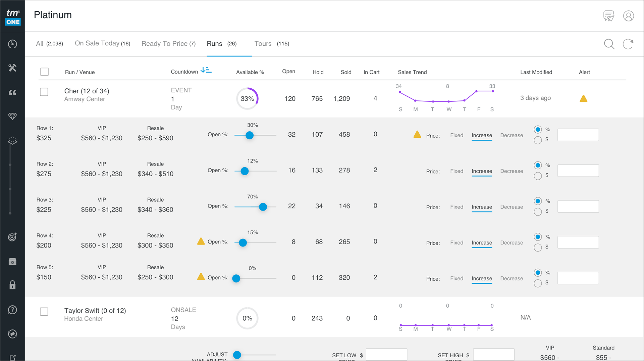Click the external link icon in sidebar
The image size is (644, 361).
click(x=12, y=357)
